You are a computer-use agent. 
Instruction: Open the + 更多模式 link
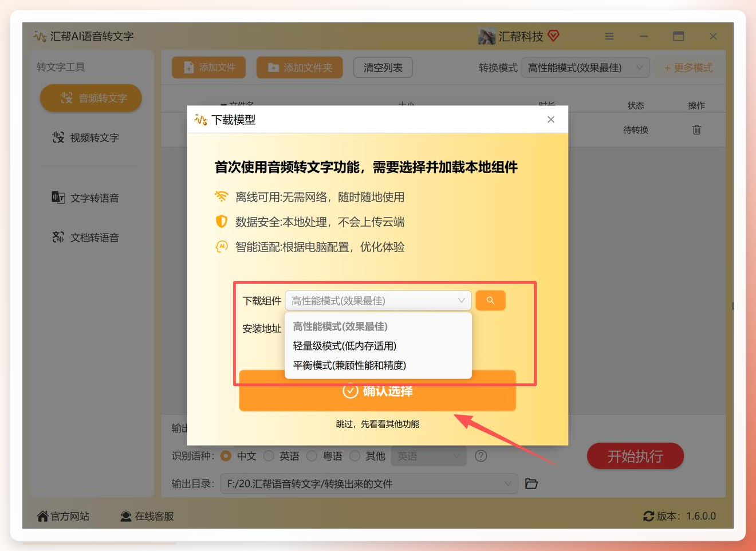(x=688, y=68)
